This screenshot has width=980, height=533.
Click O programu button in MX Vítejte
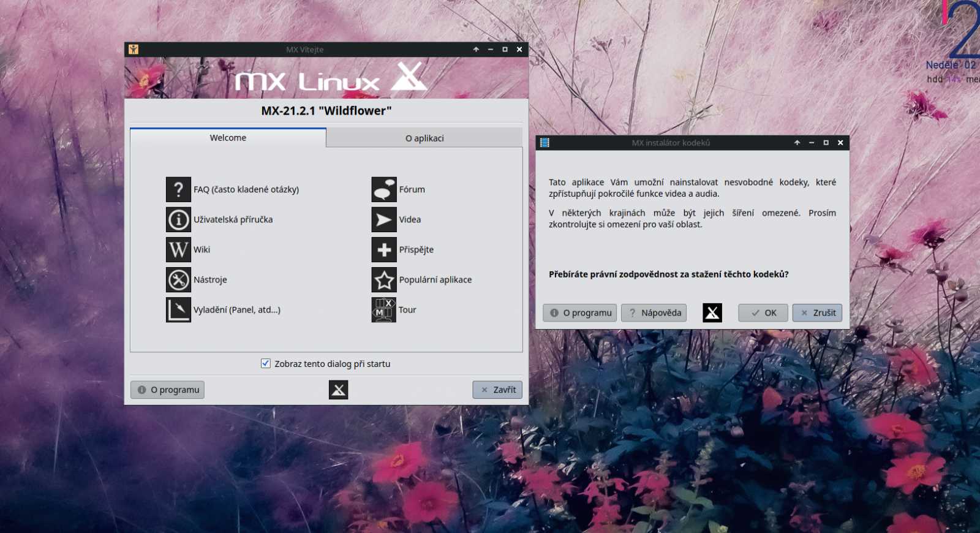point(167,390)
